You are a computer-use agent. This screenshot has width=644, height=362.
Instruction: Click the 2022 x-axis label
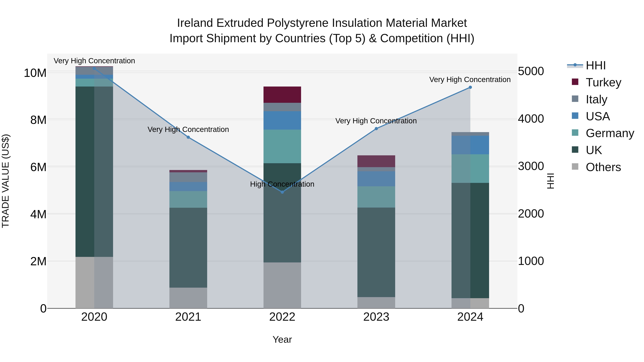point(282,317)
